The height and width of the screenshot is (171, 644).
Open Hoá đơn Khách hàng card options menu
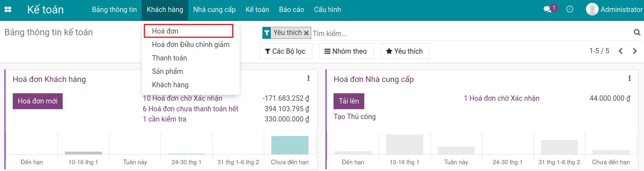tap(308, 78)
